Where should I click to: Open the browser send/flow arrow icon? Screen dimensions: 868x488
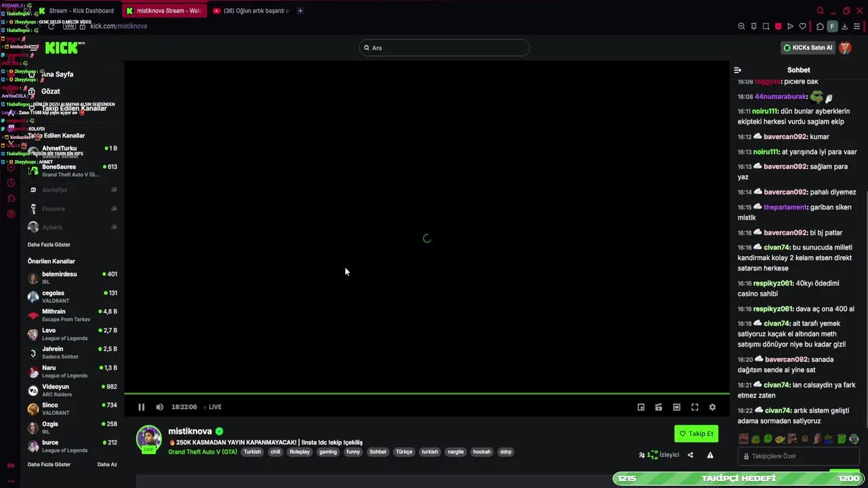[x=790, y=26]
